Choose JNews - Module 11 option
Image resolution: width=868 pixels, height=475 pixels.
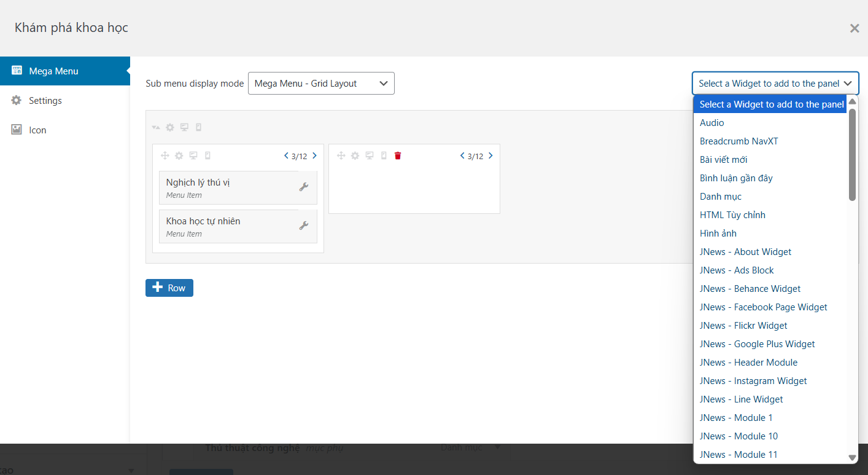click(x=770, y=455)
